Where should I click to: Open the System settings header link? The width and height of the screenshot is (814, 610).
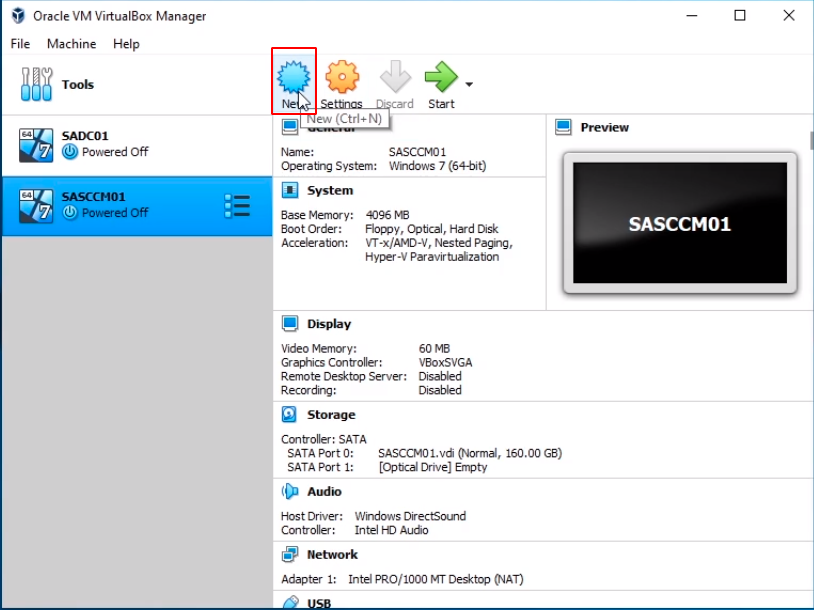coord(330,191)
